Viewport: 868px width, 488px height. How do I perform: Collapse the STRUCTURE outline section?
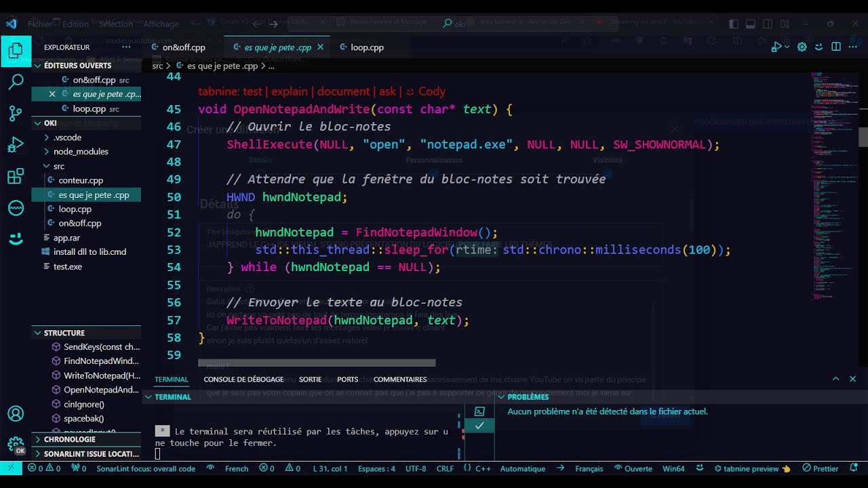coord(86,333)
